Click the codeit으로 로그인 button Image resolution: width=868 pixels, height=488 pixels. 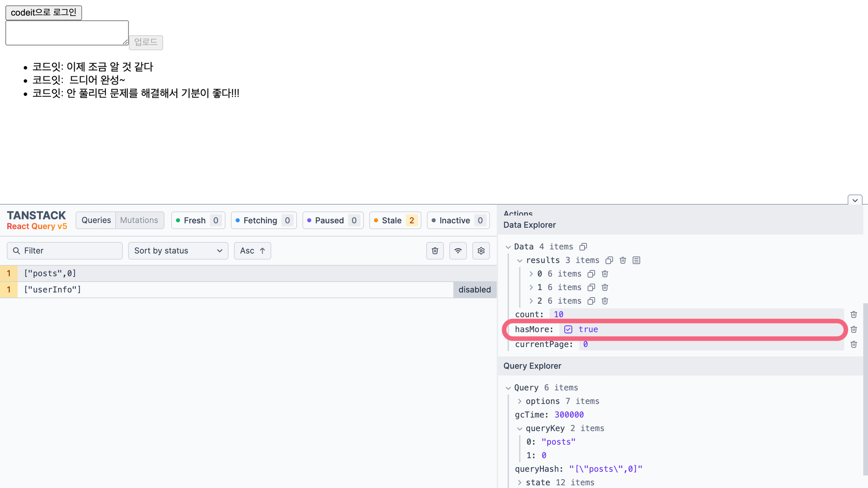[x=43, y=13]
